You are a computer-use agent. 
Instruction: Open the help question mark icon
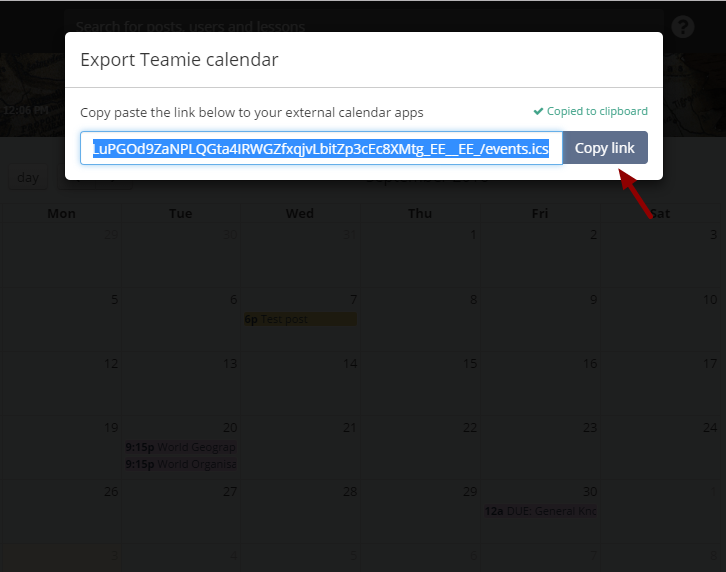(x=682, y=27)
